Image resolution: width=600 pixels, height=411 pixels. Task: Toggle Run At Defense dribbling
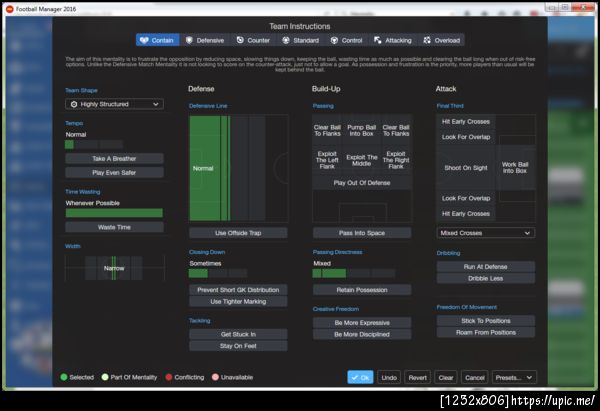(486, 267)
